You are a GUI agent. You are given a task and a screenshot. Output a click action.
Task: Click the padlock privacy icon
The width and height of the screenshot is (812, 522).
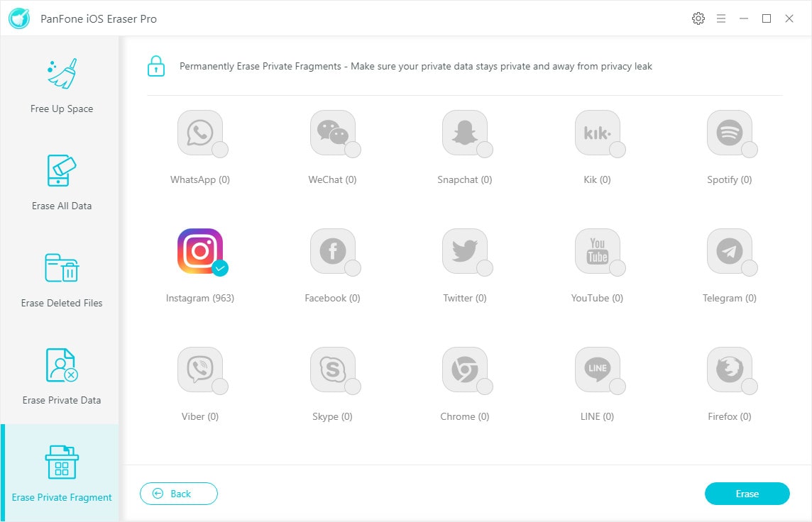[156, 66]
